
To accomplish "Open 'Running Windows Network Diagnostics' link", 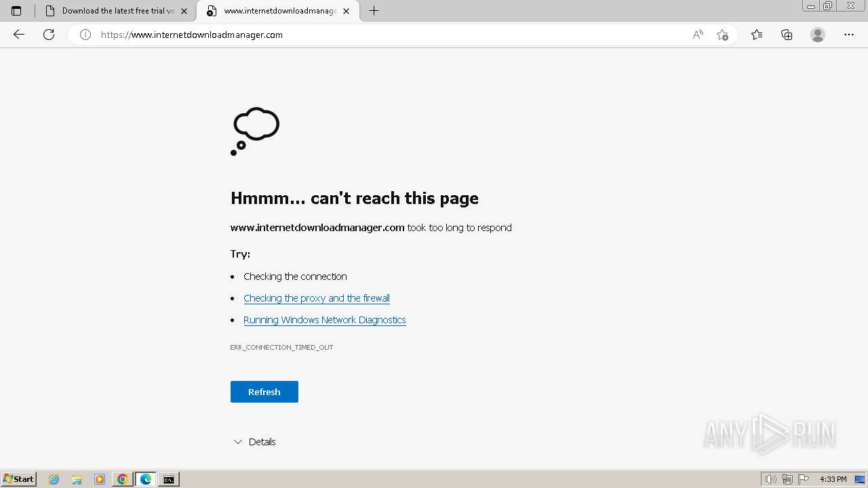I will tap(325, 320).
